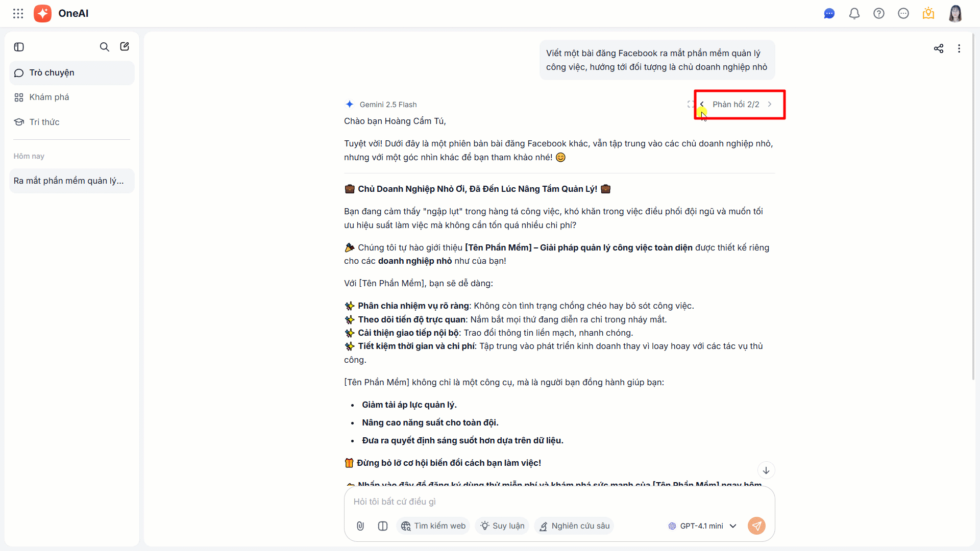Search conversations in sidebar
This screenshot has width=980, height=551.
104,47
